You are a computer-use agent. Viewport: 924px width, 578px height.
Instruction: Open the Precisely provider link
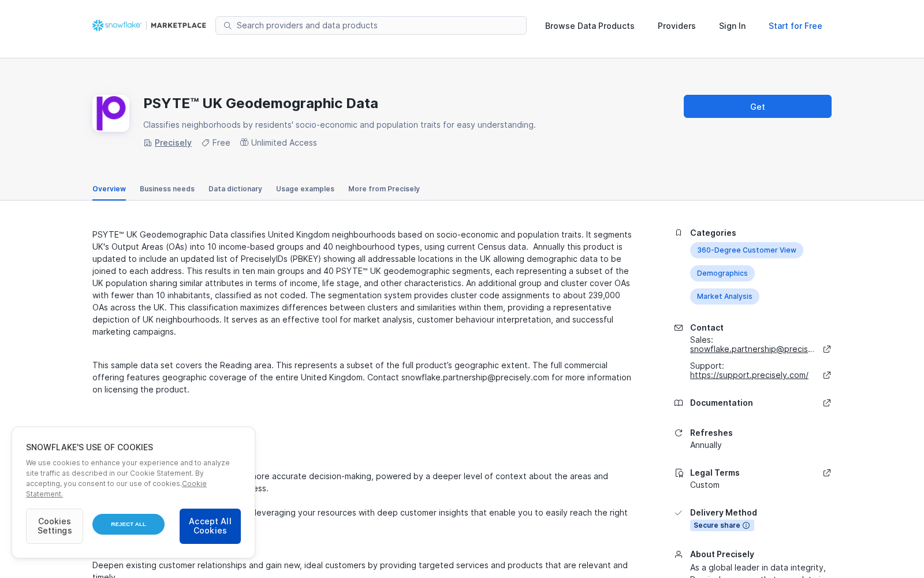point(173,143)
